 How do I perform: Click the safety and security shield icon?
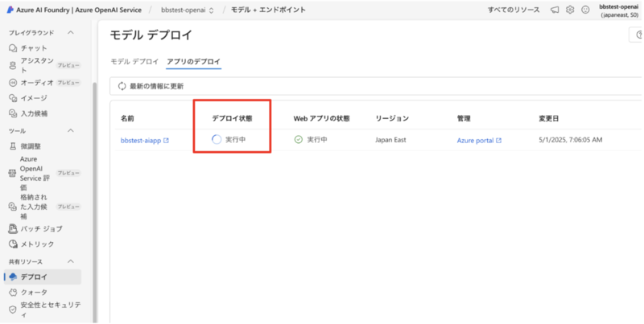tap(13, 310)
